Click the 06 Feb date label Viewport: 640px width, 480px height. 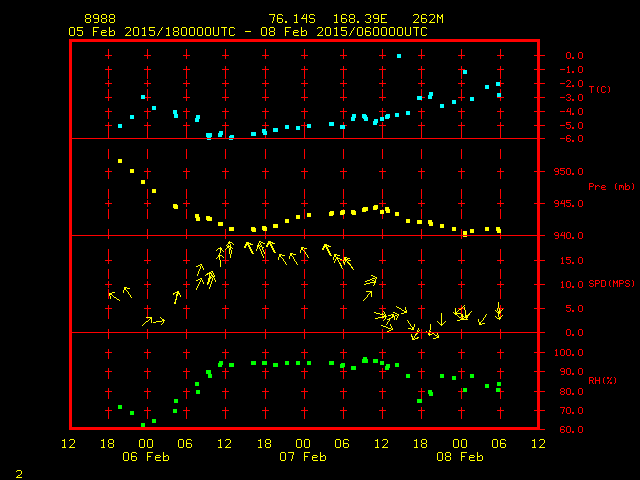tap(146, 456)
